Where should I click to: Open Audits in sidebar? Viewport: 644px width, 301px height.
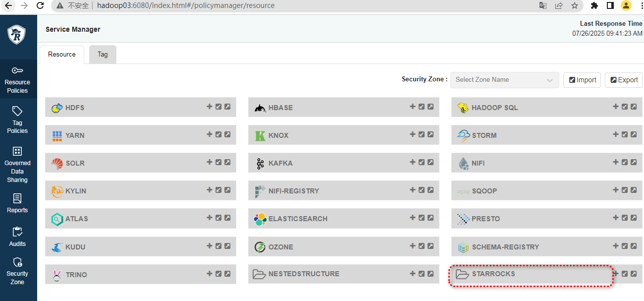coord(17,237)
